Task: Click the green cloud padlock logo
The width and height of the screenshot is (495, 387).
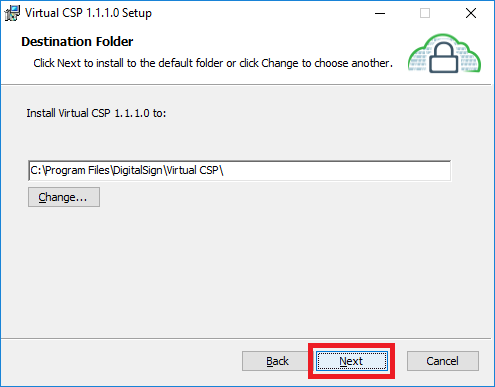Action: [x=444, y=53]
